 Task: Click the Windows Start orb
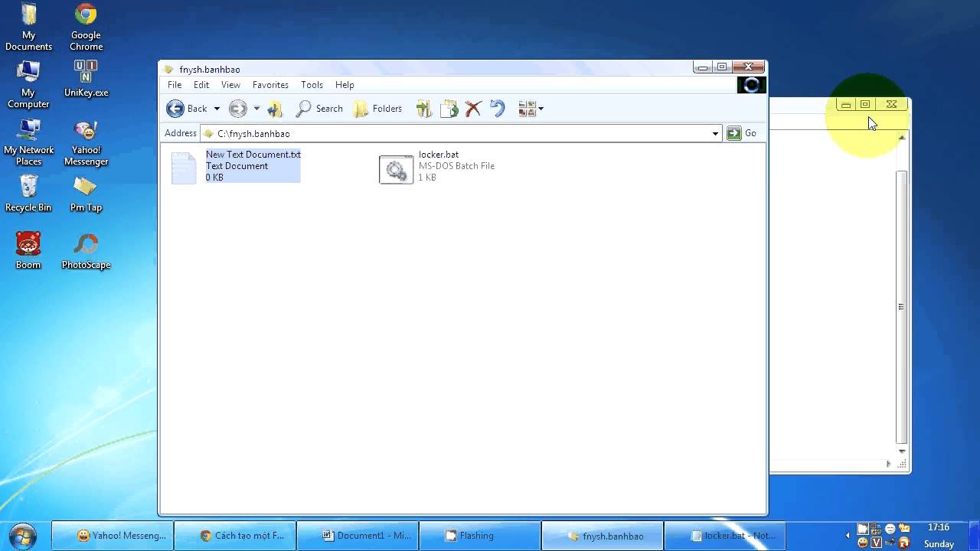coord(23,536)
